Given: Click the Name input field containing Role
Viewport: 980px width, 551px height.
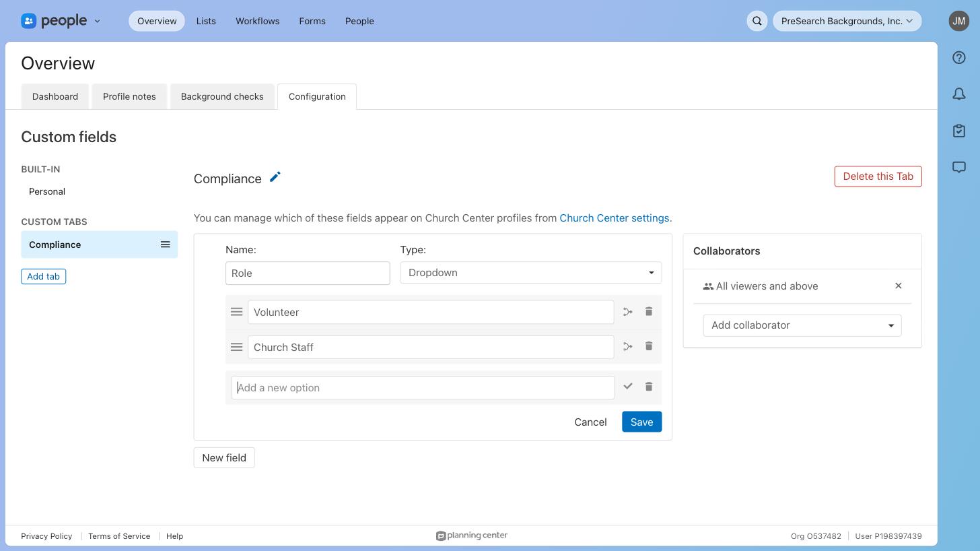Looking at the screenshot, I should [308, 273].
